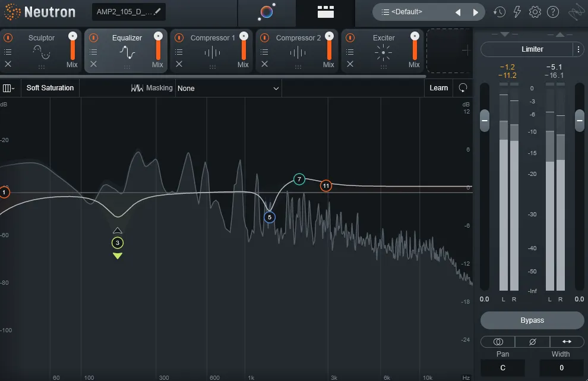The width and height of the screenshot is (588, 381).
Task: Click the Visual Mixer sphere icon
Action: click(x=266, y=12)
